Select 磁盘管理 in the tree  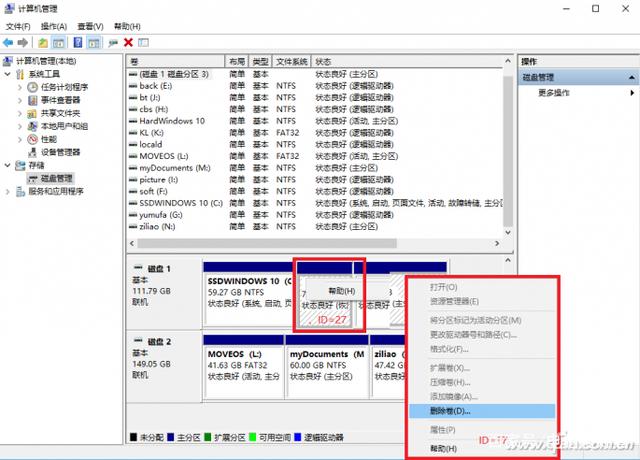(56, 178)
